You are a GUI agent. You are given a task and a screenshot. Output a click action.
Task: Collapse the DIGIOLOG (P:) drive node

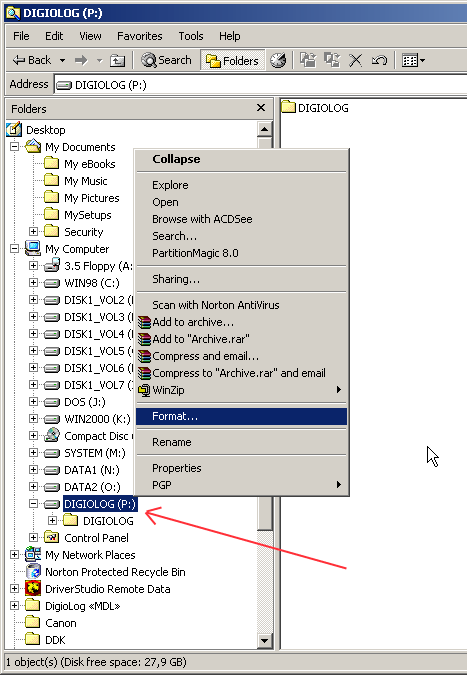tap(34, 504)
